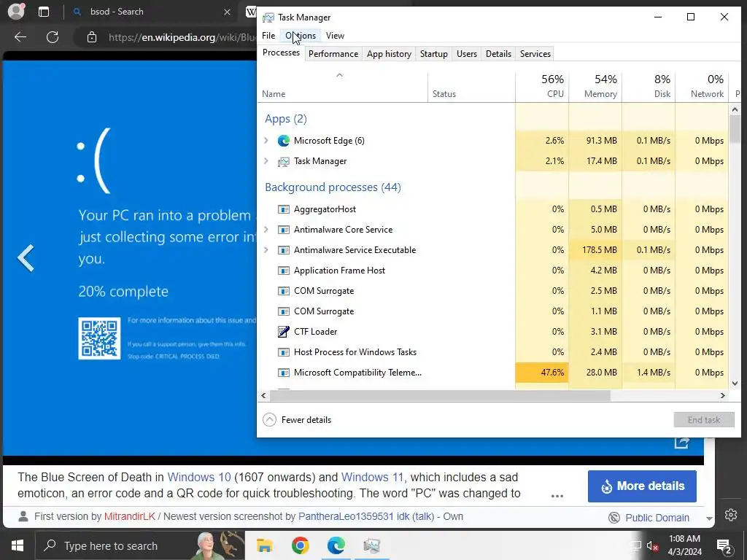
Task: Click the Fewer details circle arrow icon
Action: [x=269, y=419]
